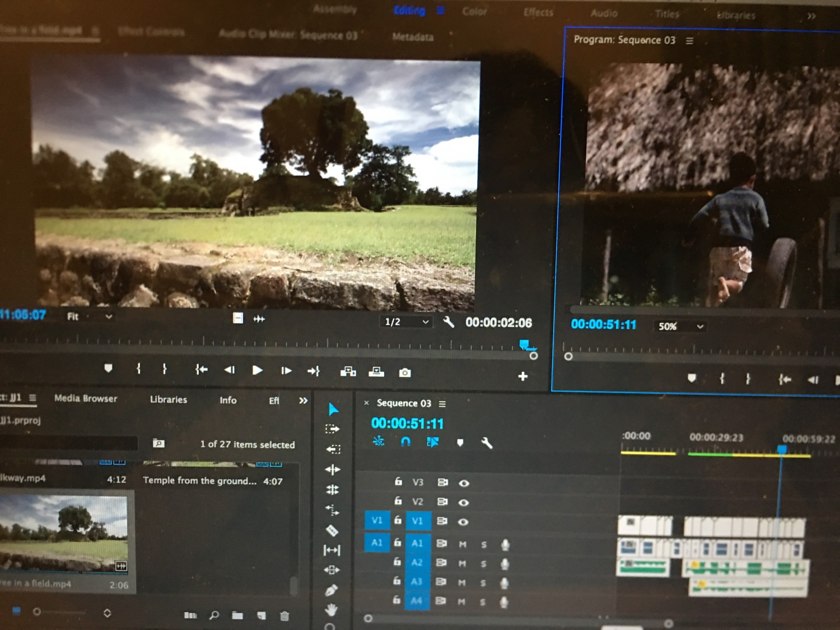Image resolution: width=840 pixels, height=630 pixels.
Task: Switch to Libraries panel tab
Action: point(169,399)
